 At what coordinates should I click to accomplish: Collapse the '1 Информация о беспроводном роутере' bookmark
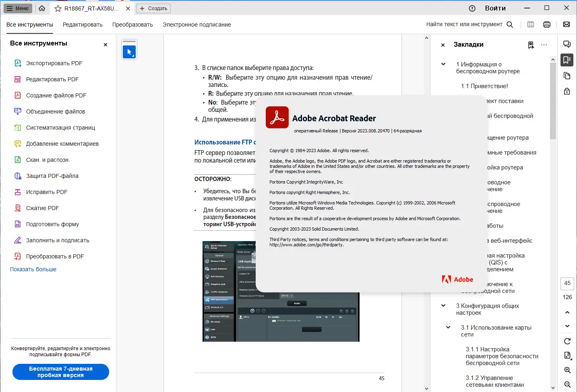pos(443,64)
